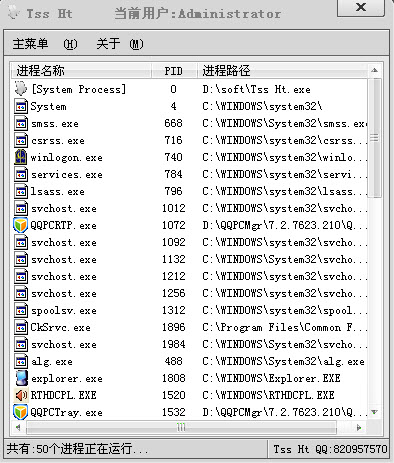Click the CkSrvc.exe icon
394x463 pixels.
pos(21,327)
